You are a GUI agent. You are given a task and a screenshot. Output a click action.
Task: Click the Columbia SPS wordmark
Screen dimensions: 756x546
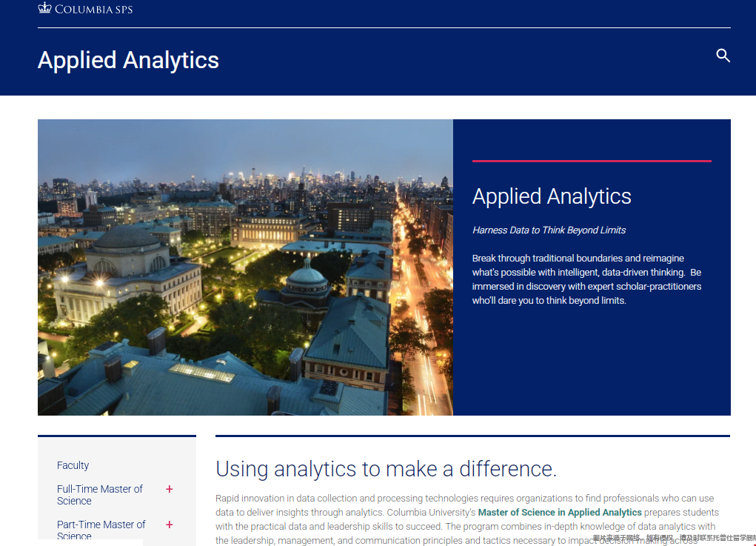(94, 9)
